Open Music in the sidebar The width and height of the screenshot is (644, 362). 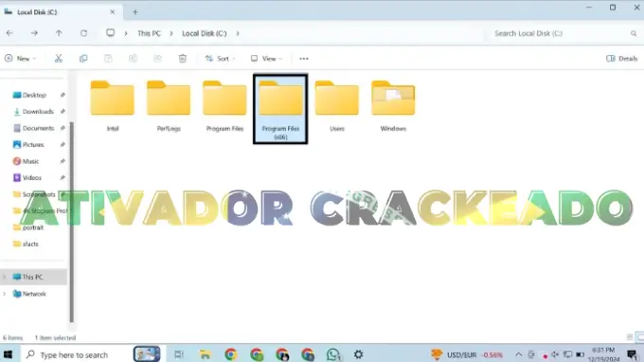[x=30, y=161]
